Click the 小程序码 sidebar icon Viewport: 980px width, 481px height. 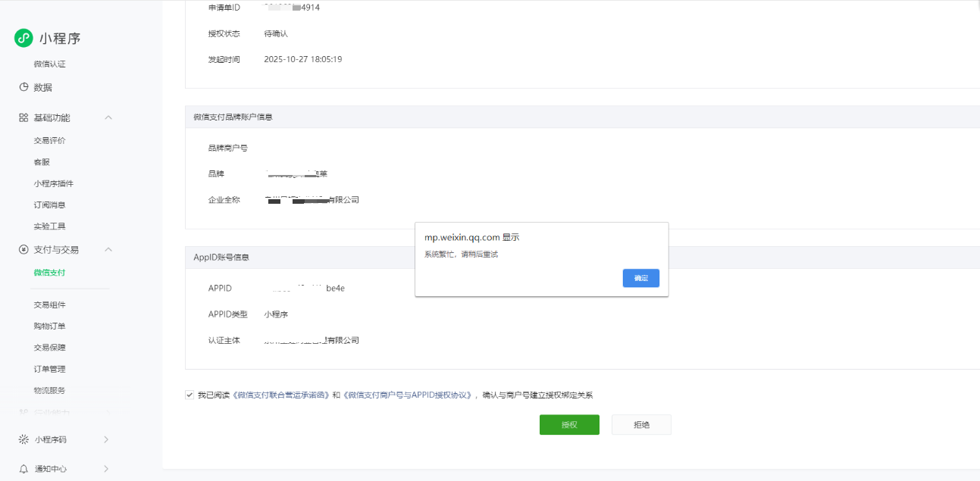coord(23,439)
